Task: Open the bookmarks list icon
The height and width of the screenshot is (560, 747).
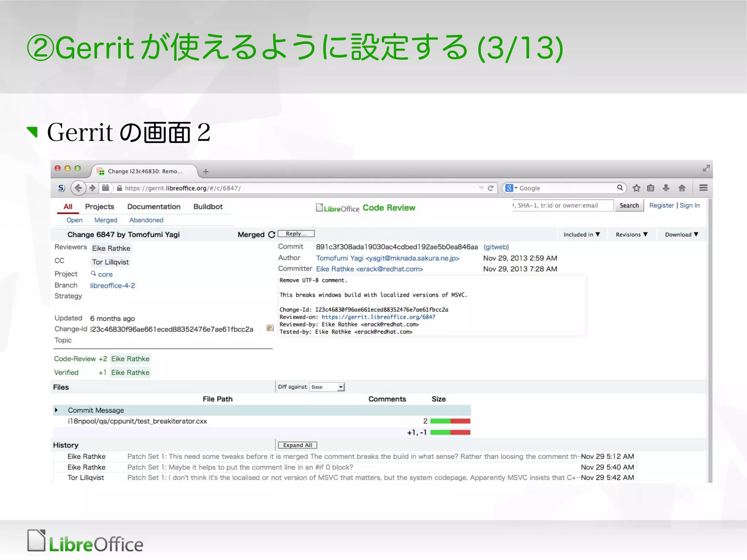Action: pos(651,188)
